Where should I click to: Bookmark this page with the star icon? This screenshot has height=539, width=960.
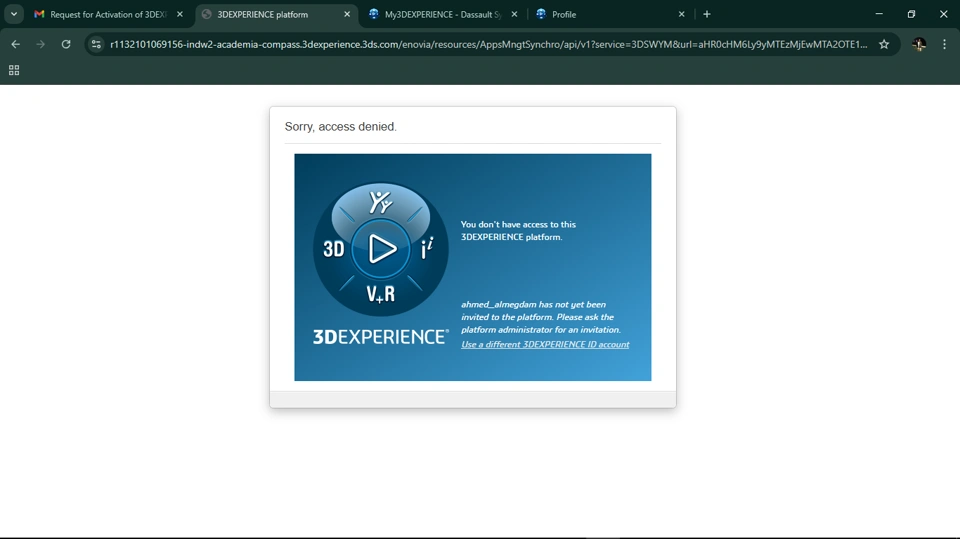point(884,44)
